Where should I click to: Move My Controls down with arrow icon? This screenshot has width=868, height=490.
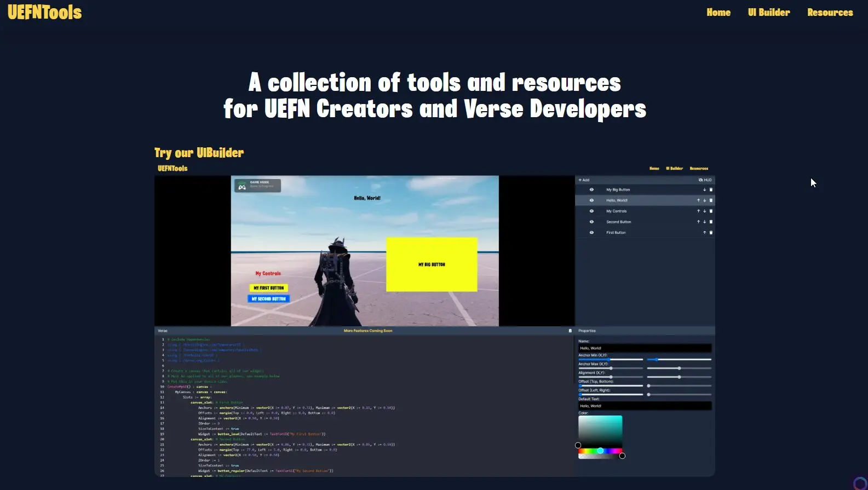pos(705,211)
